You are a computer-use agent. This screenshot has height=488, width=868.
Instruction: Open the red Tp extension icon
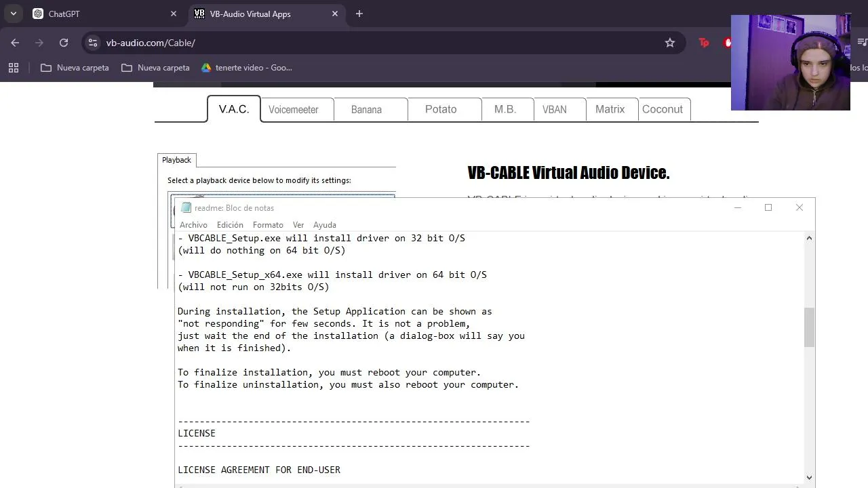[x=704, y=43]
